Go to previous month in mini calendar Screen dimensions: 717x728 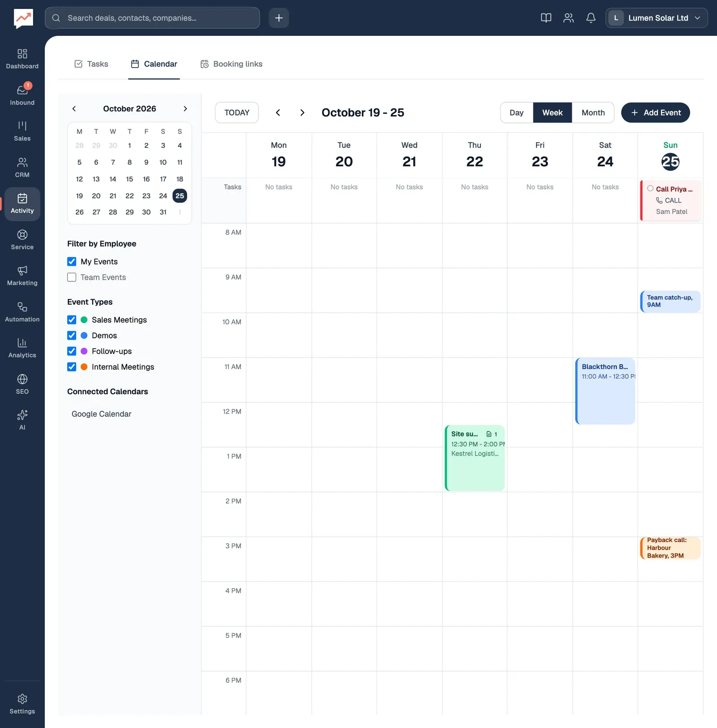coord(74,109)
